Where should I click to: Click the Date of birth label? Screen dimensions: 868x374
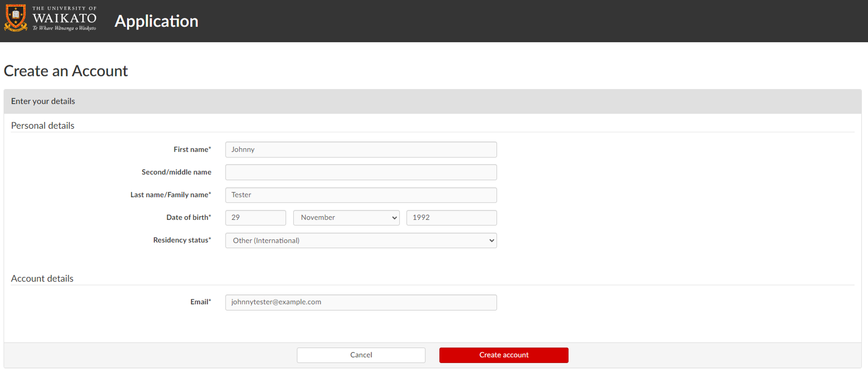(188, 217)
